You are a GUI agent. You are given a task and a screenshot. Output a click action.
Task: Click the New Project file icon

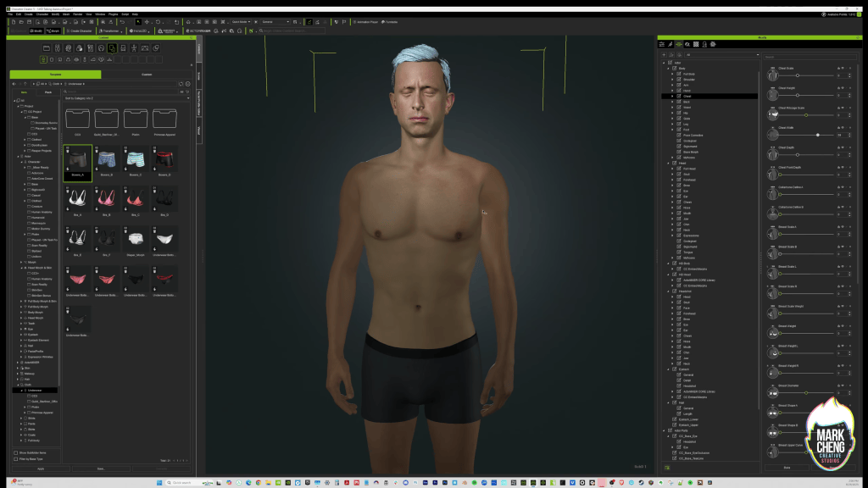point(14,22)
